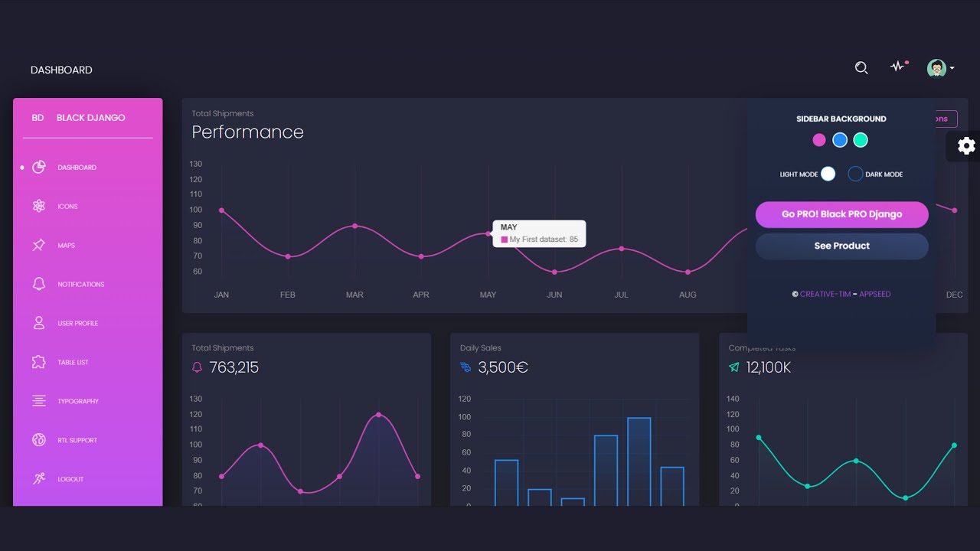This screenshot has height=551, width=980.
Task: Click the User Profile person icon
Action: (39, 323)
